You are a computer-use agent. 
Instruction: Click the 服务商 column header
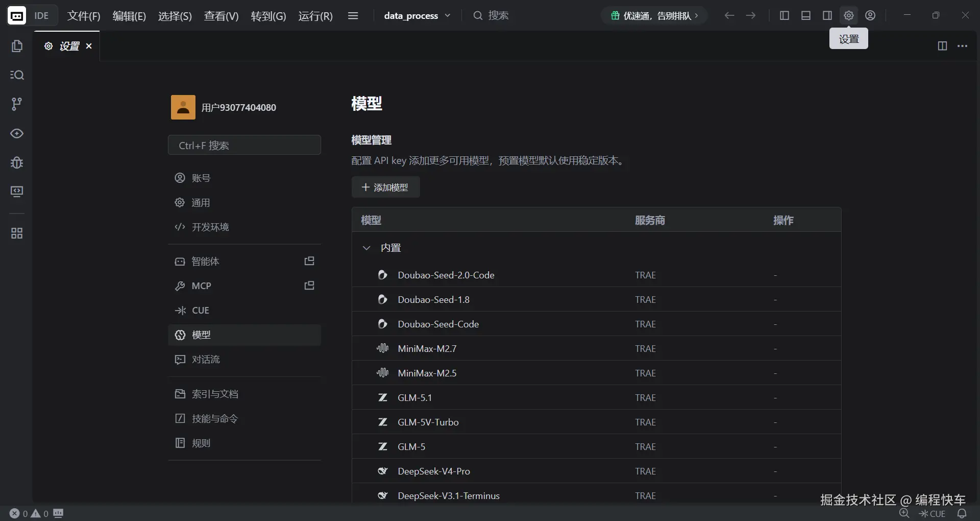click(x=650, y=220)
